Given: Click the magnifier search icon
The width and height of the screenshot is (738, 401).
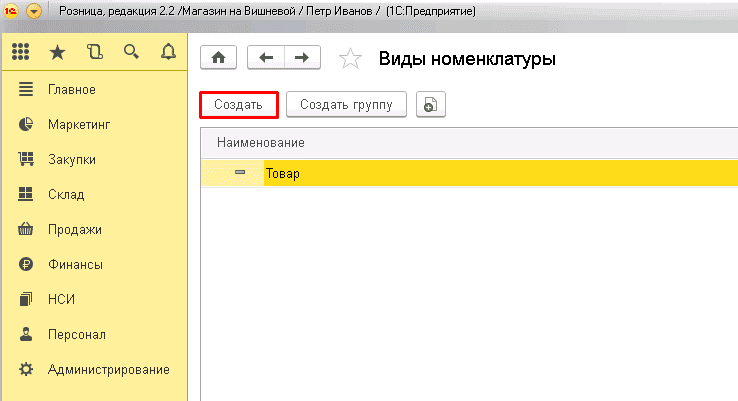Looking at the screenshot, I should tap(131, 52).
